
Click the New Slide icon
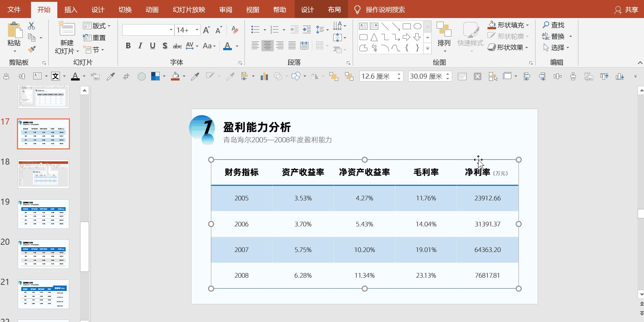[x=67, y=29]
